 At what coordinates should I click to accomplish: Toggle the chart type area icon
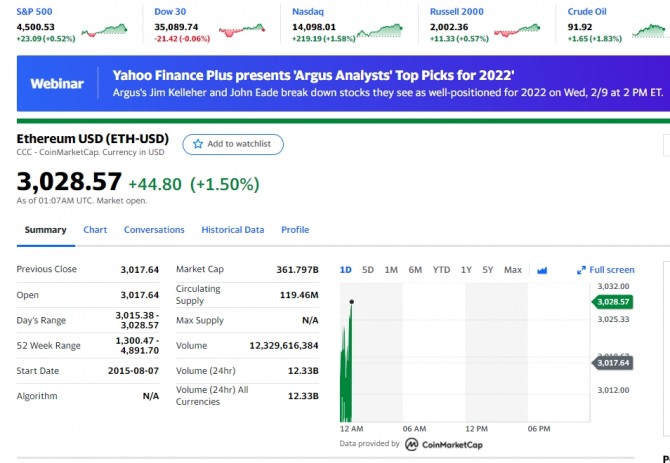point(542,270)
